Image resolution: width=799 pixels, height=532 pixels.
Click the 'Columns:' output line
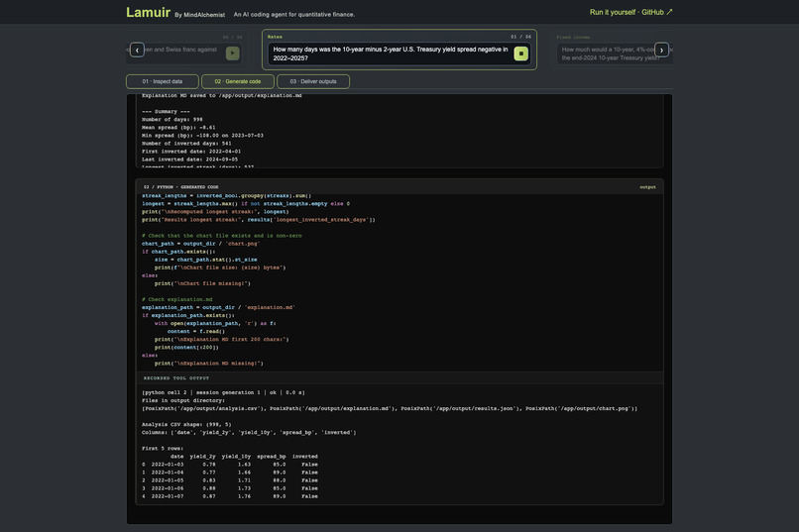tap(249, 433)
